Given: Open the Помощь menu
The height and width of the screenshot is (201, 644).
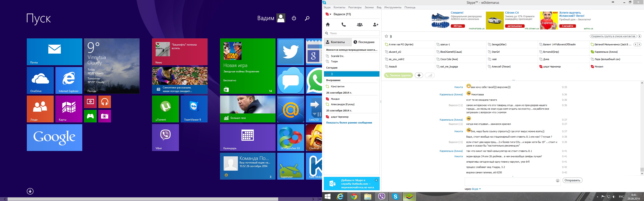Looking at the screenshot, I should click(410, 8).
